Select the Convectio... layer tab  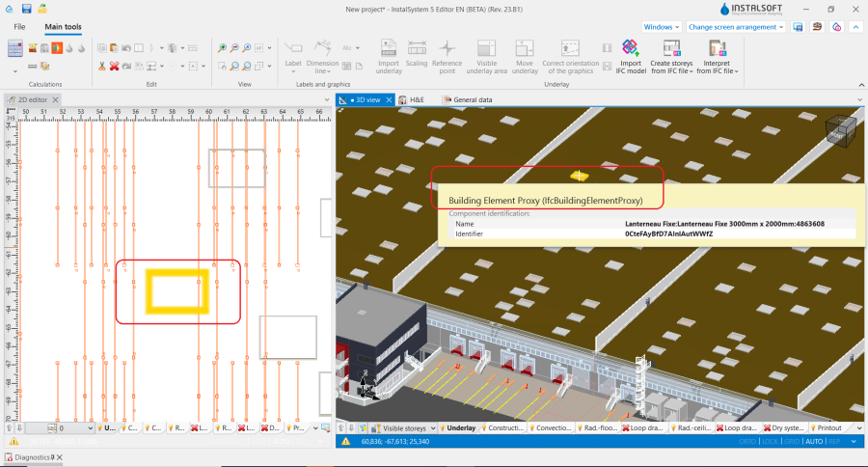[550, 428]
